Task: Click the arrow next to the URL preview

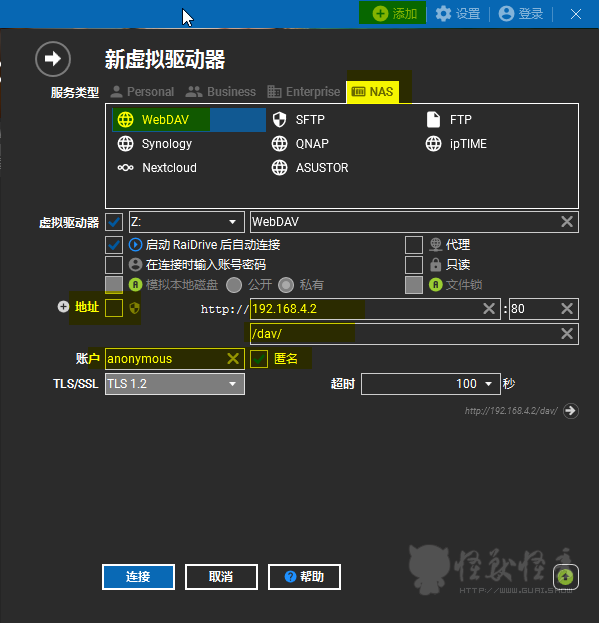Action: pos(571,411)
